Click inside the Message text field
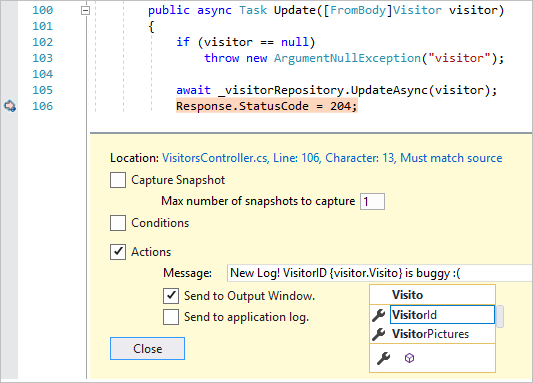The width and height of the screenshot is (533, 383). 379,273
